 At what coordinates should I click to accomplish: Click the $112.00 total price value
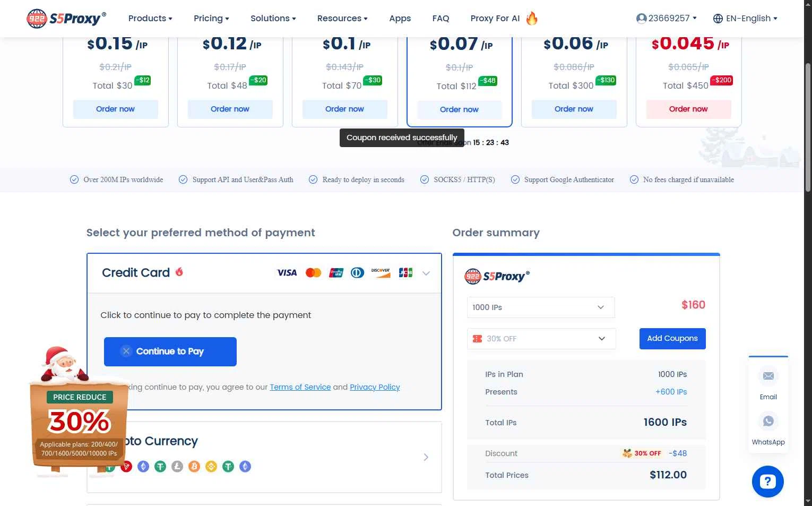tap(668, 475)
